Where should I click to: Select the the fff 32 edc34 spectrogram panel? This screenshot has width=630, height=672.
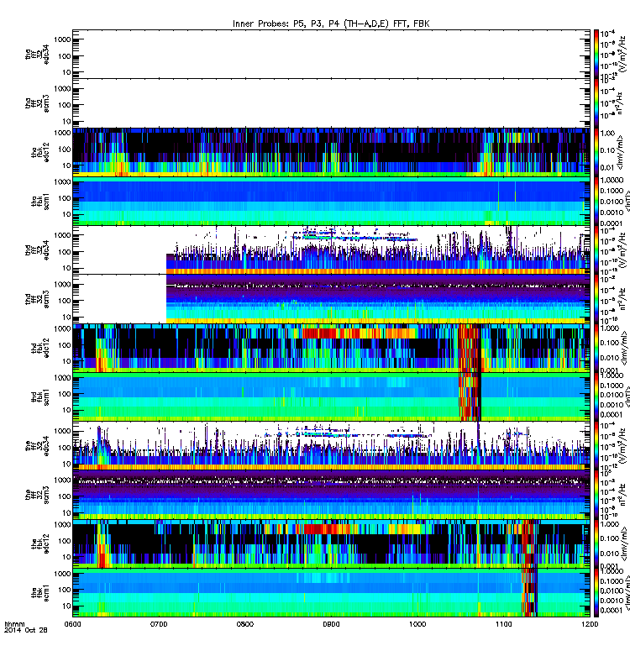coord(331,445)
